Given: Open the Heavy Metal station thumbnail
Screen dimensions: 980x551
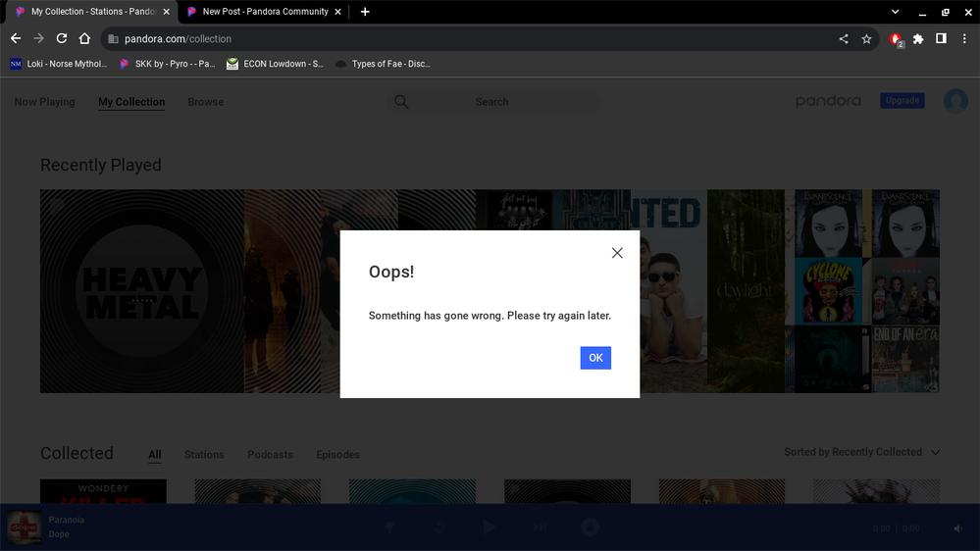Looking at the screenshot, I should pos(142,291).
